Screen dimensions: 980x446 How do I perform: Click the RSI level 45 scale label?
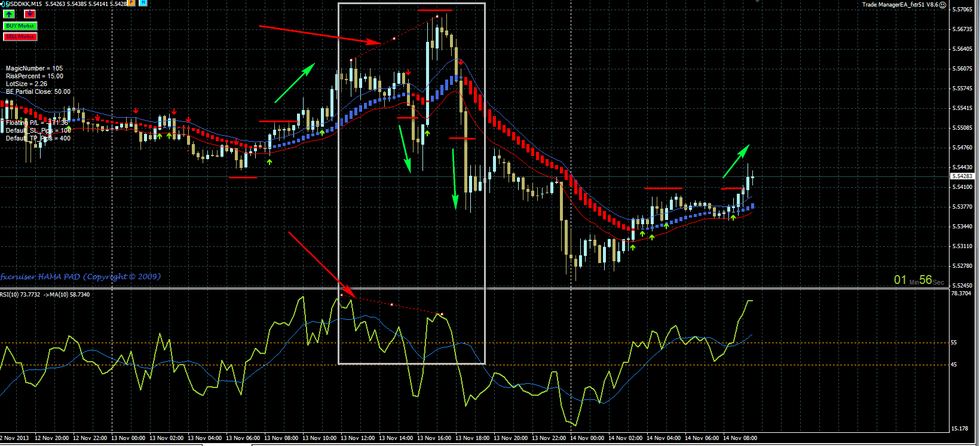[954, 364]
